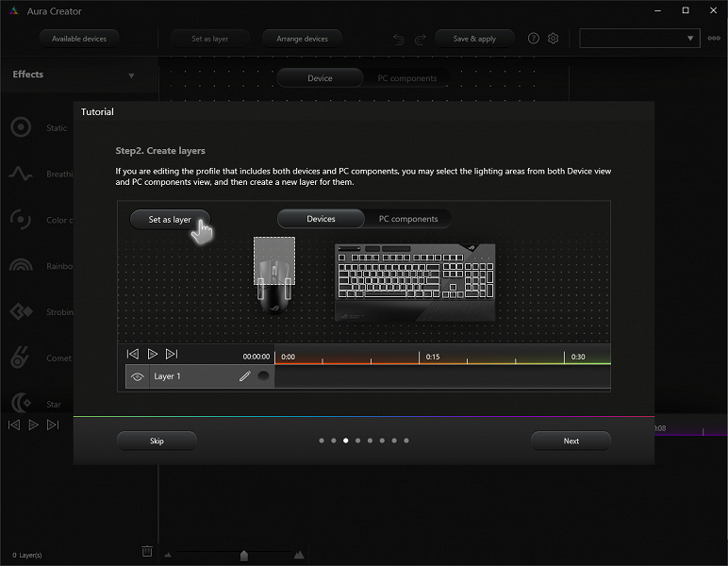Switch to PC components tab in tutorial

[408, 219]
